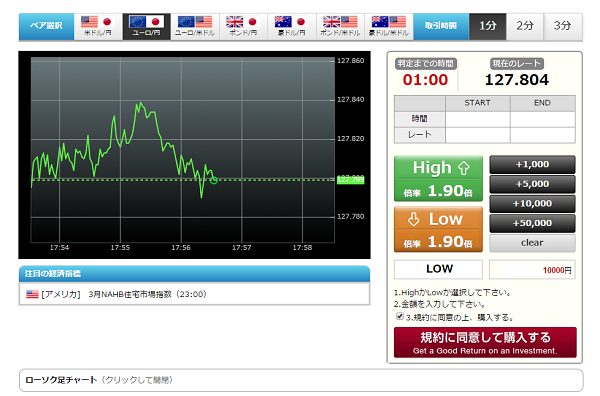The image size is (600, 396).
Task: Select the EUR/JPY currency pair flags
Action: coord(146,22)
